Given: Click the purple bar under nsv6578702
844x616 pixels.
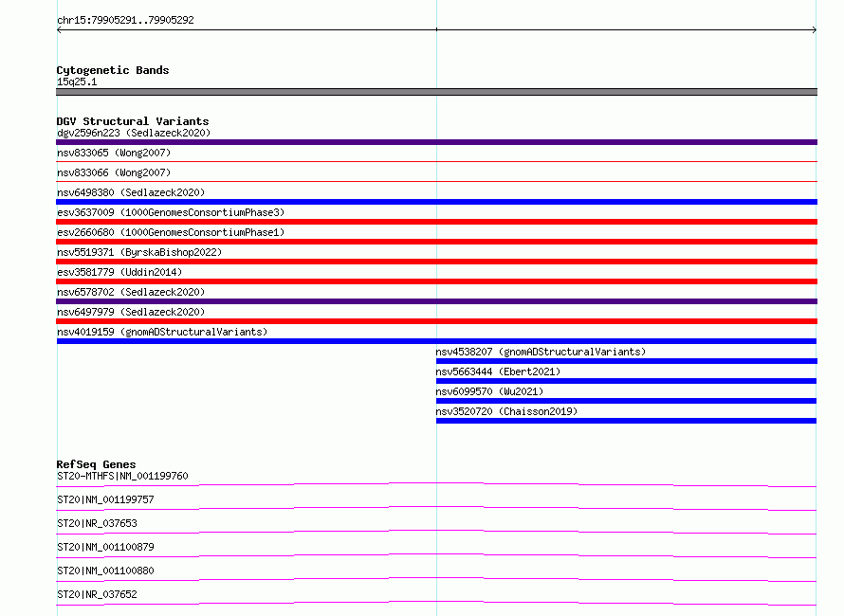Looking at the screenshot, I should pyautogui.click(x=436, y=301).
